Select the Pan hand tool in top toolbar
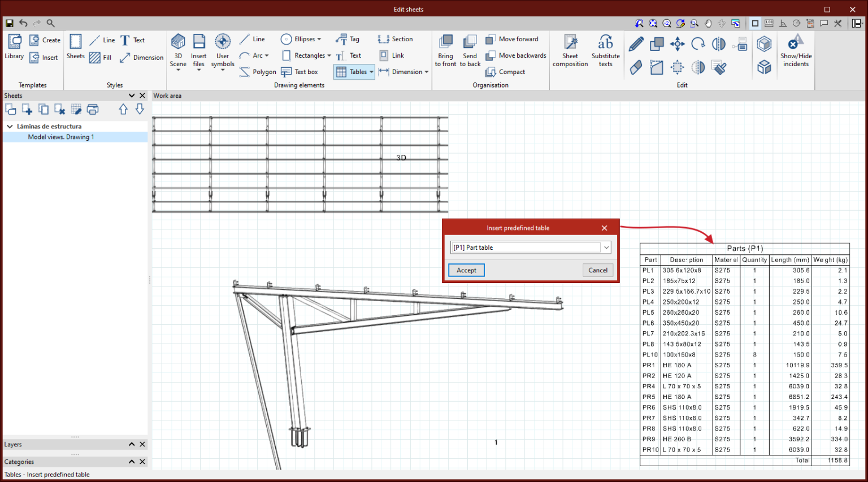The width and height of the screenshot is (868, 482). pos(708,23)
